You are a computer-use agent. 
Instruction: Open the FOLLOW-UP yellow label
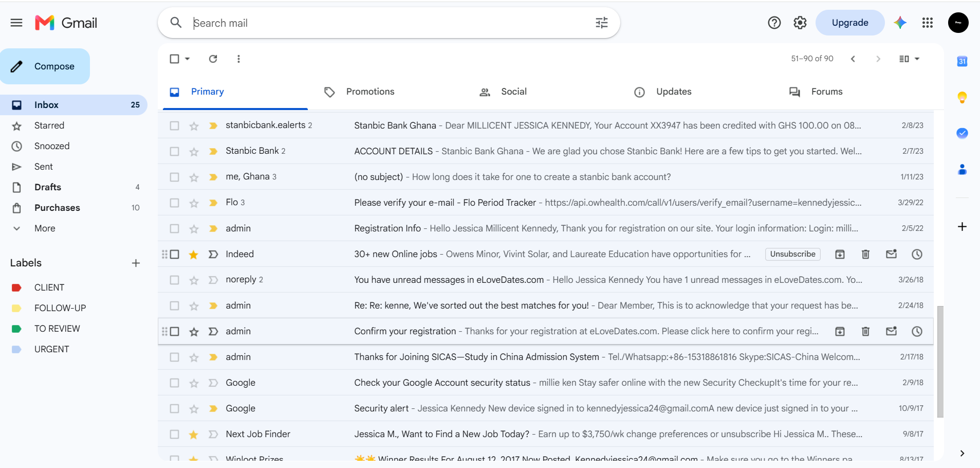[60, 308]
